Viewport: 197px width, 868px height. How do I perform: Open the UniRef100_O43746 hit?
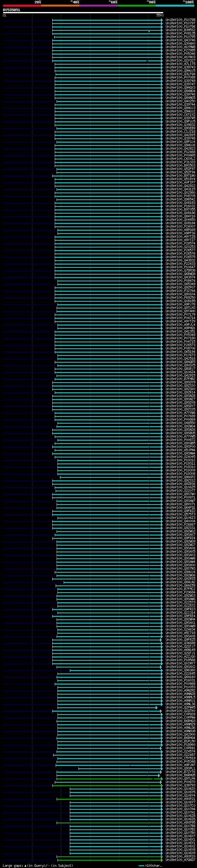coord(180,40)
